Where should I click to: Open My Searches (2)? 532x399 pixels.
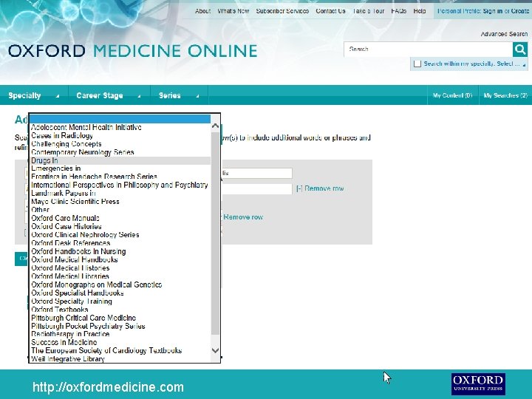505,95
